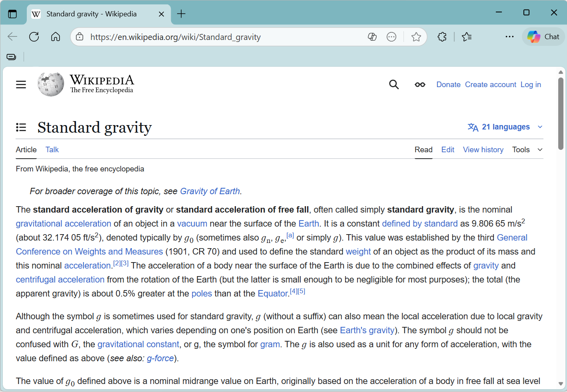This screenshot has width=567, height=392.
Task: Add page to favorites star icon
Action: (x=416, y=37)
